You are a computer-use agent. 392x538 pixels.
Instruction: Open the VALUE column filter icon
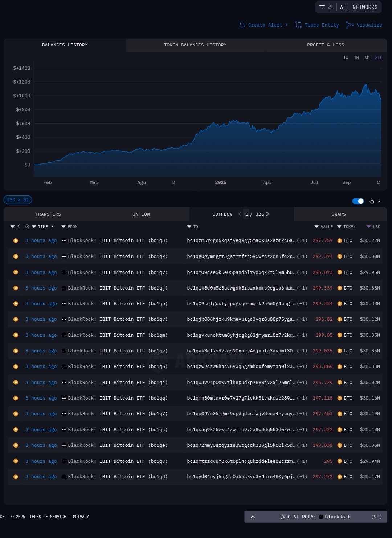[317, 227]
